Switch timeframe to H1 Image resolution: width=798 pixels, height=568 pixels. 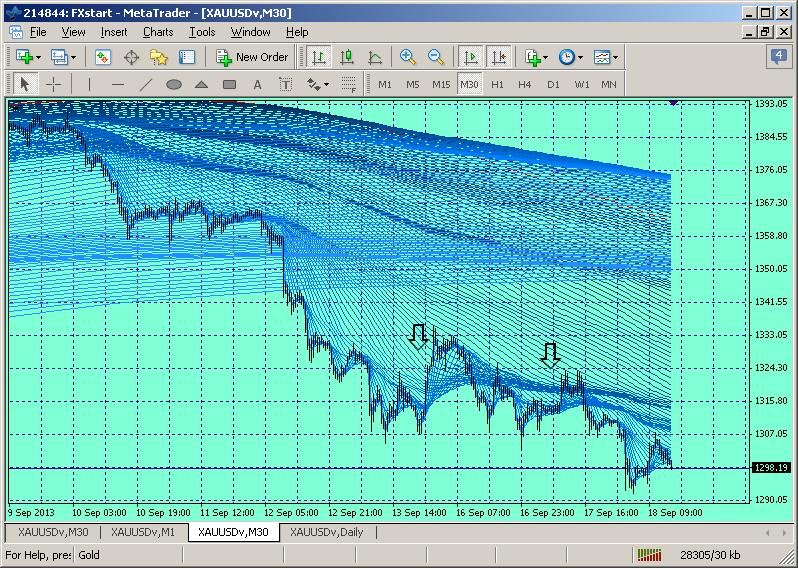pyautogui.click(x=497, y=84)
